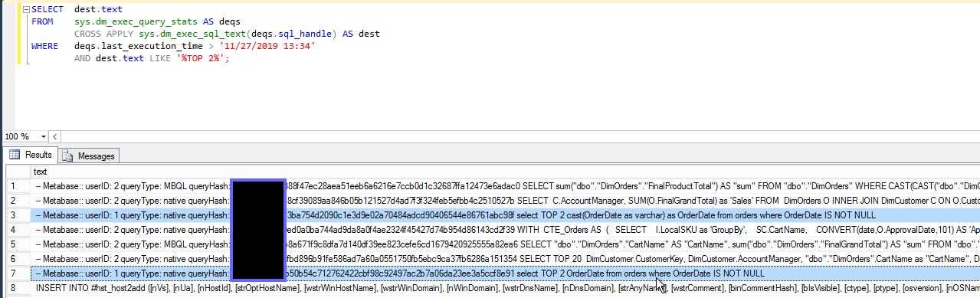Click 'sys.dm_exec_query_stats' in the FROM clause
Screen dimensions: 980x298
click(136, 21)
